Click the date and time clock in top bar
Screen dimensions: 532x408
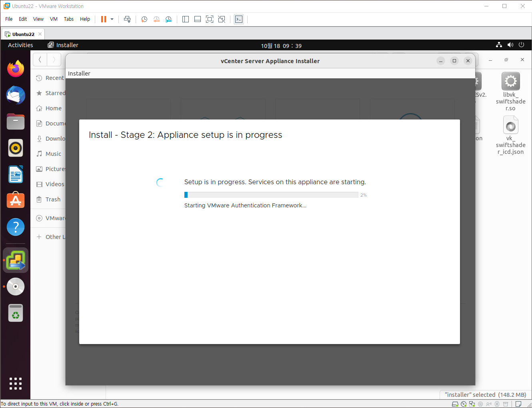click(281, 46)
